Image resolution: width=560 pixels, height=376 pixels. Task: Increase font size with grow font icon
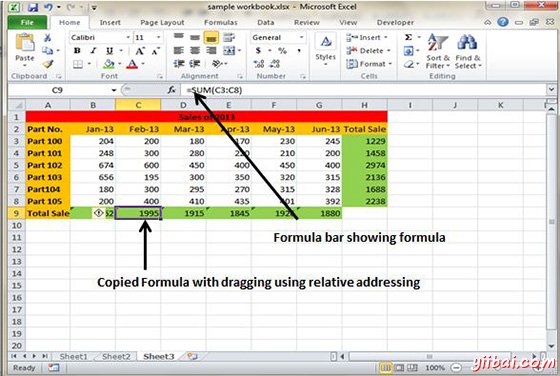140,51
